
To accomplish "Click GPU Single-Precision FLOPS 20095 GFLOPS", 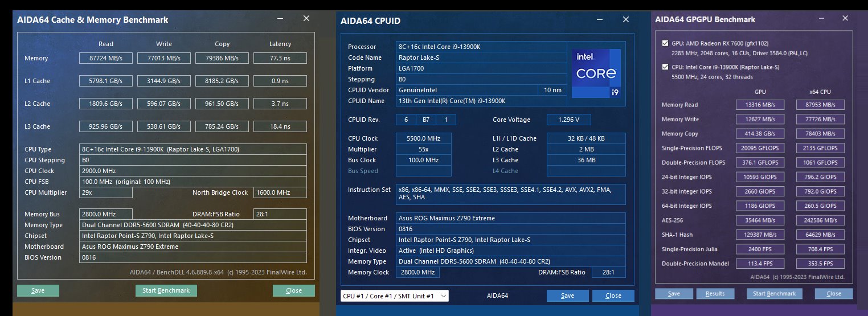I will (x=760, y=148).
